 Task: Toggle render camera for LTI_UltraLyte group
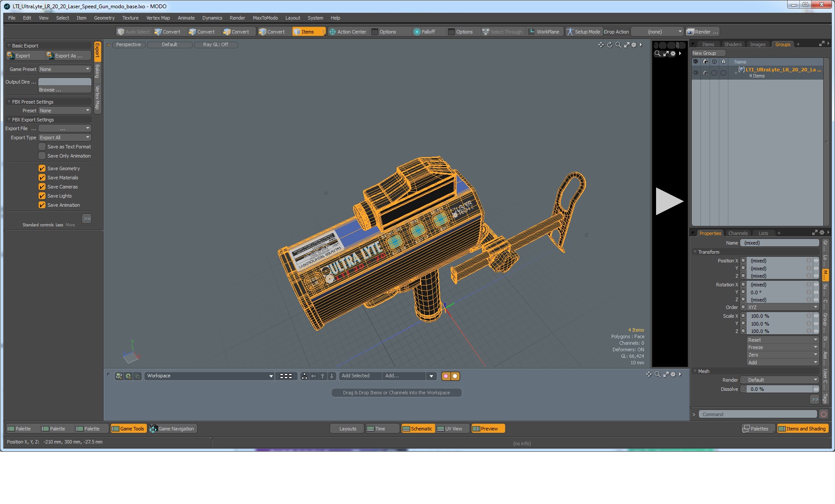(705, 73)
